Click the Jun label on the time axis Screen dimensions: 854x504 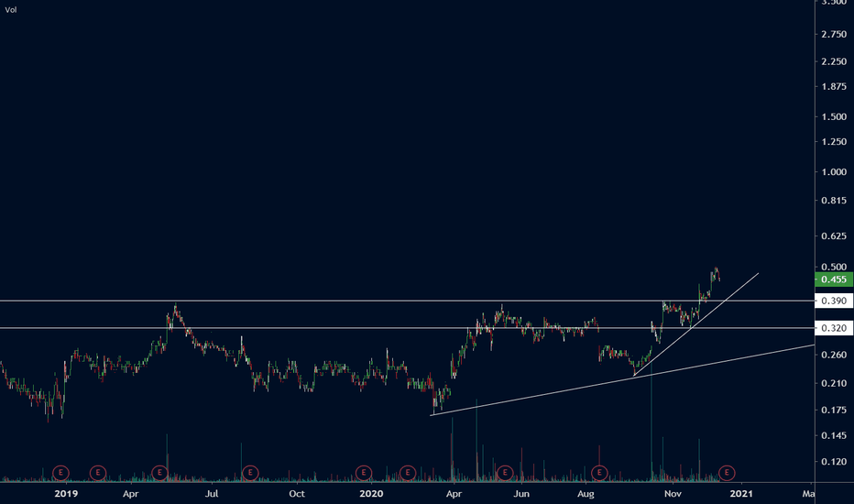coord(521,494)
